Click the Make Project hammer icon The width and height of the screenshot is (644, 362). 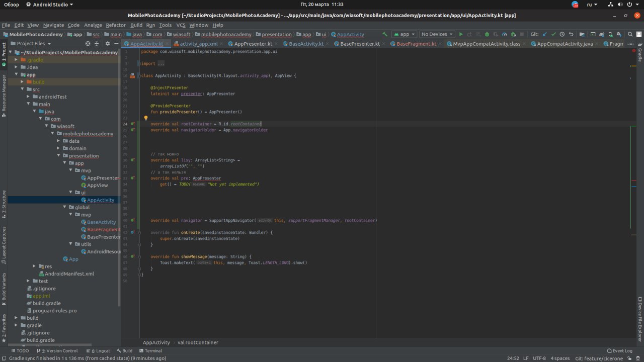click(385, 34)
